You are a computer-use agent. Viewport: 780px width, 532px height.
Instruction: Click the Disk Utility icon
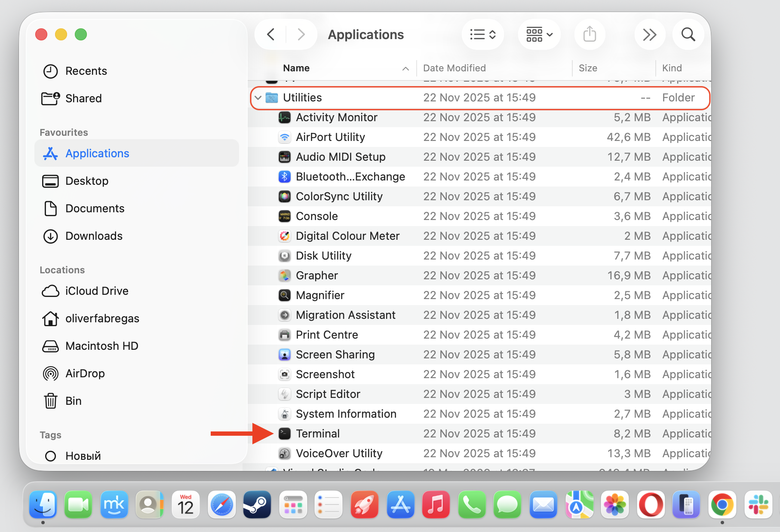click(284, 256)
